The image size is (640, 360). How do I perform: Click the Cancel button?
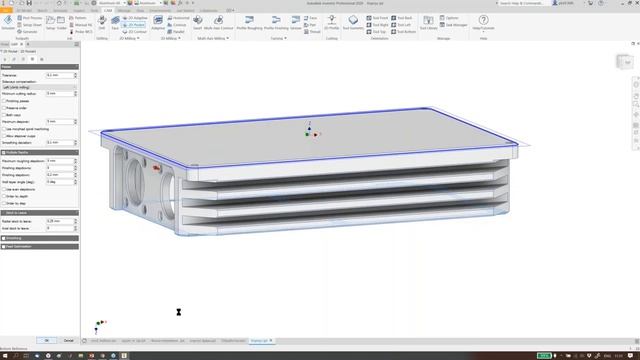point(69,340)
